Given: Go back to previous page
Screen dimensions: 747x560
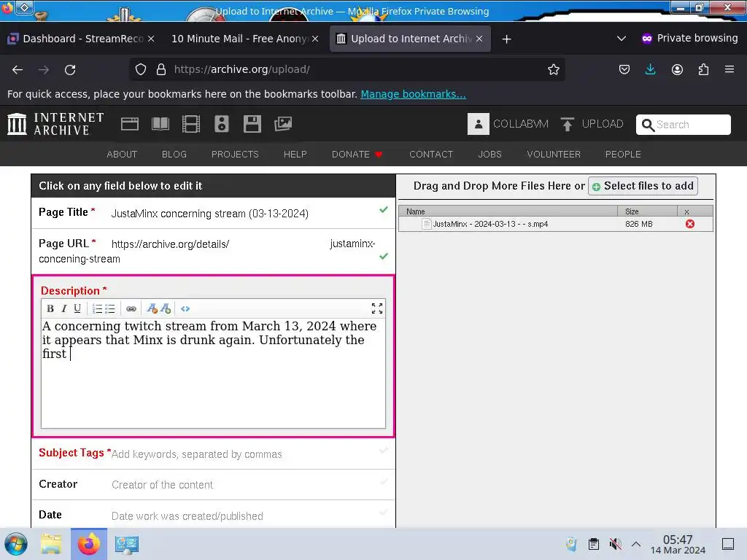Looking at the screenshot, I should pos(18,69).
